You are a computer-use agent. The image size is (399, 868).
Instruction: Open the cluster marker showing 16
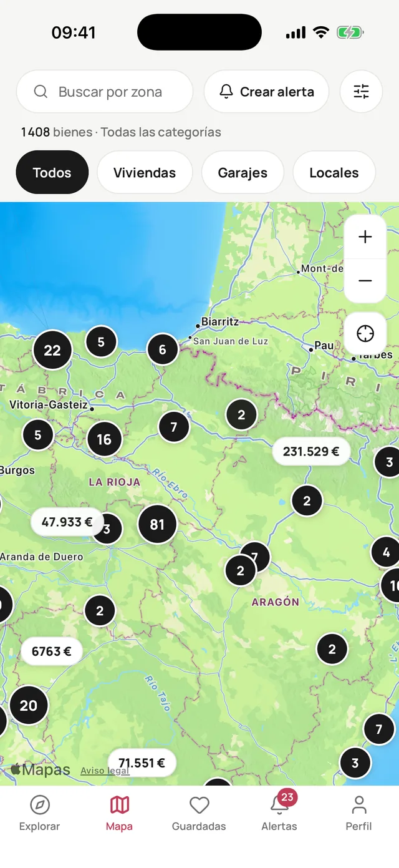[x=104, y=439]
